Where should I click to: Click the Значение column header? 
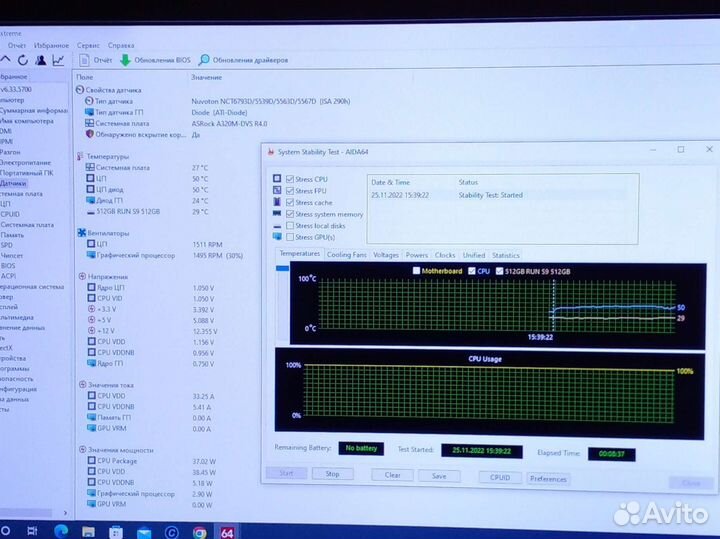click(x=207, y=78)
